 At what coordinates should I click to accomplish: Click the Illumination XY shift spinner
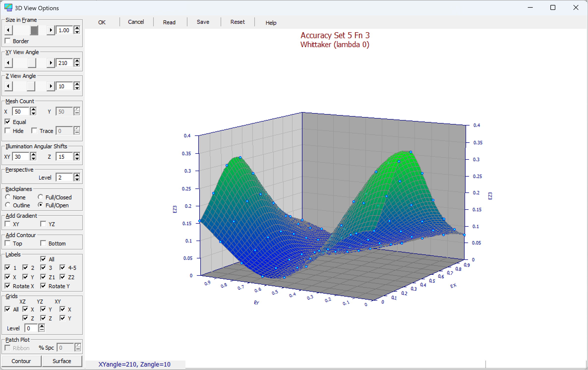coord(33,156)
